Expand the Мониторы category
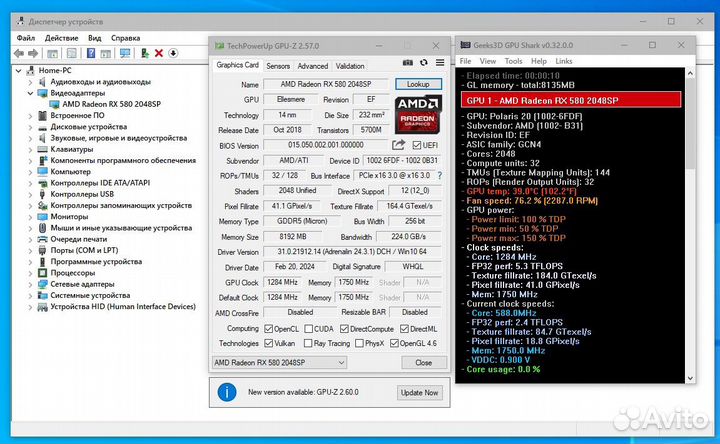This screenshot has width=720, height=444. pos(30,217)
